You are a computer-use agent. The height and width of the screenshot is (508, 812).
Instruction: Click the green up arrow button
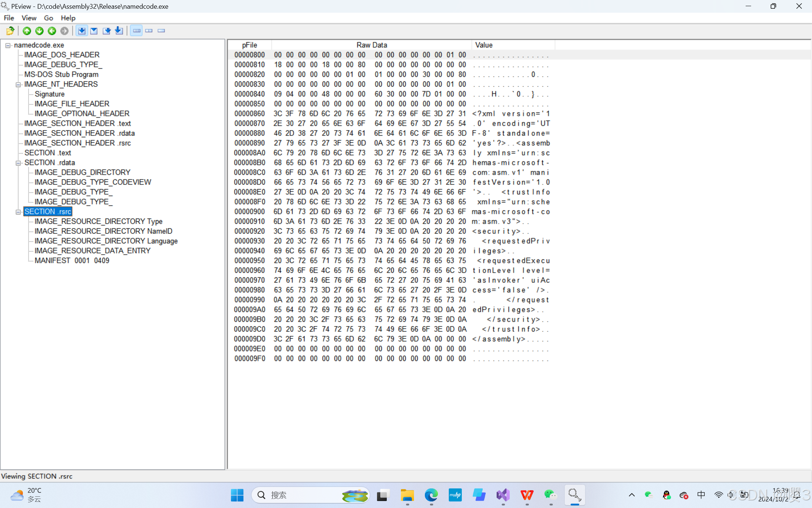point(27,31)
